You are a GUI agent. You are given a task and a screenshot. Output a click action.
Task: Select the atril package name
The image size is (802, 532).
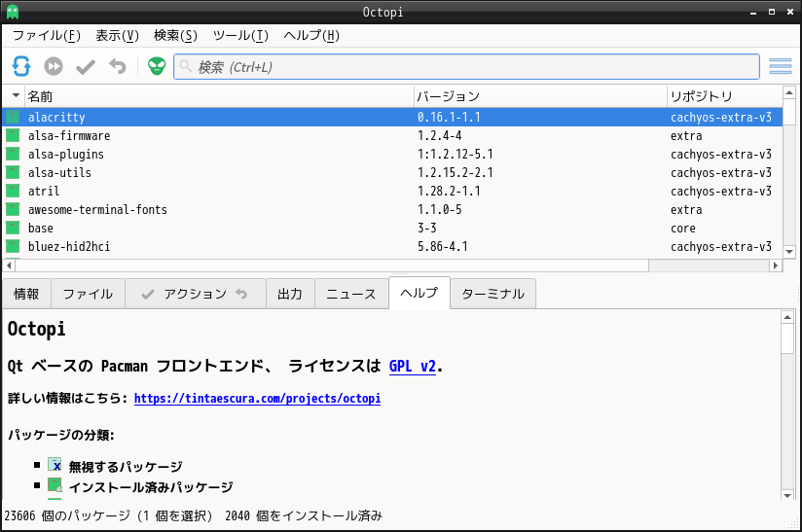[44, 191]
